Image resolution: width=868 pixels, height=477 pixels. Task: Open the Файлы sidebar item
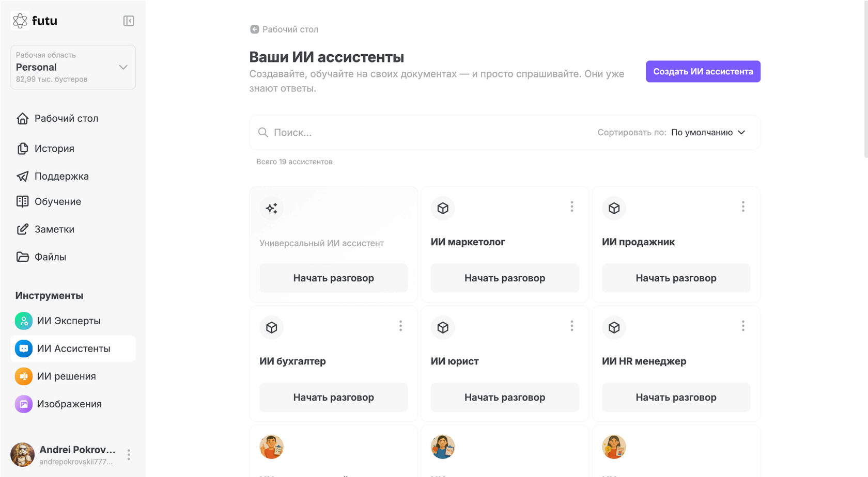50,257
